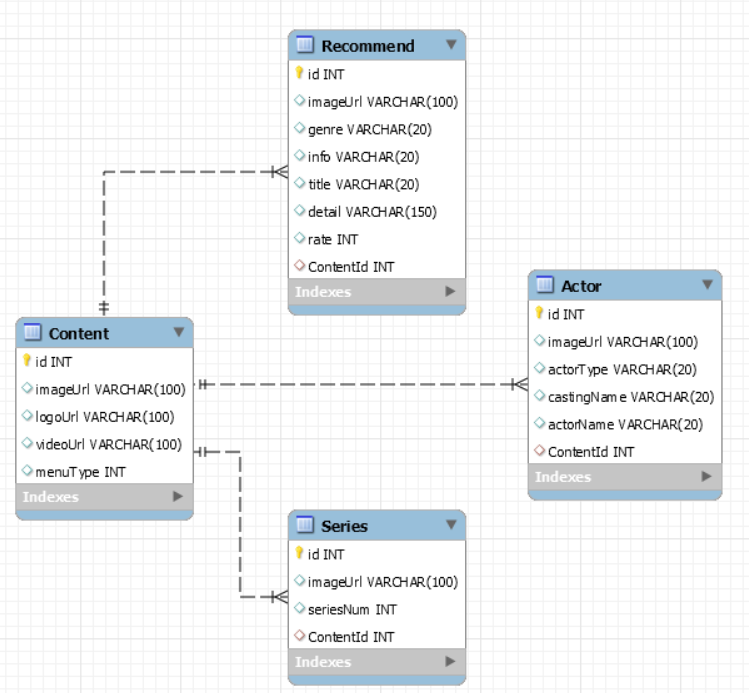Expand the Indexes arrow in the Content table
The image size is (749, 693).
point(178,496)
